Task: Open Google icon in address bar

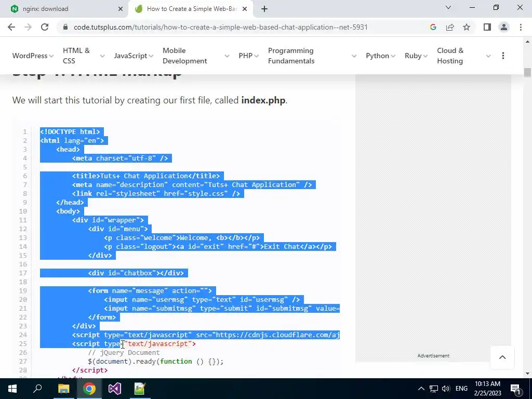Action: click(x=433, y=27)
